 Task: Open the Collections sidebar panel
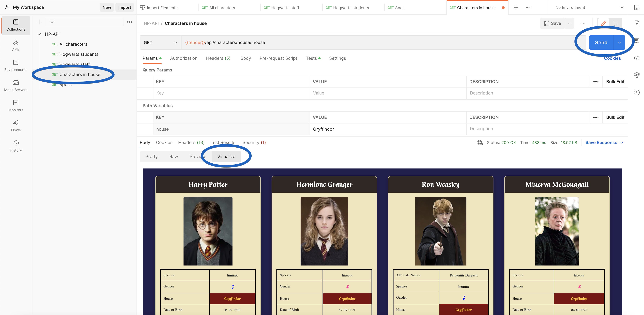click(16, 25)
